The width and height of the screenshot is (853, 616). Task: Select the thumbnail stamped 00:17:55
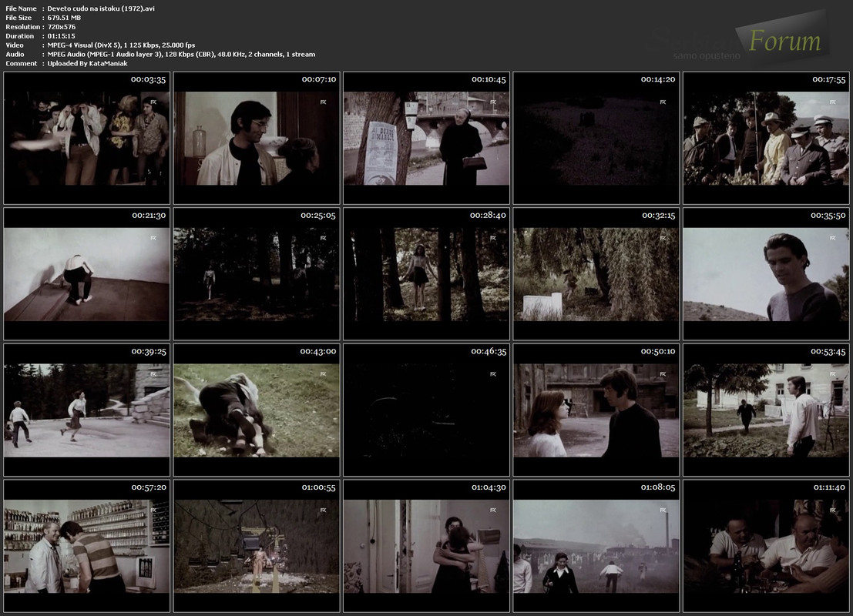click(765, 138)
